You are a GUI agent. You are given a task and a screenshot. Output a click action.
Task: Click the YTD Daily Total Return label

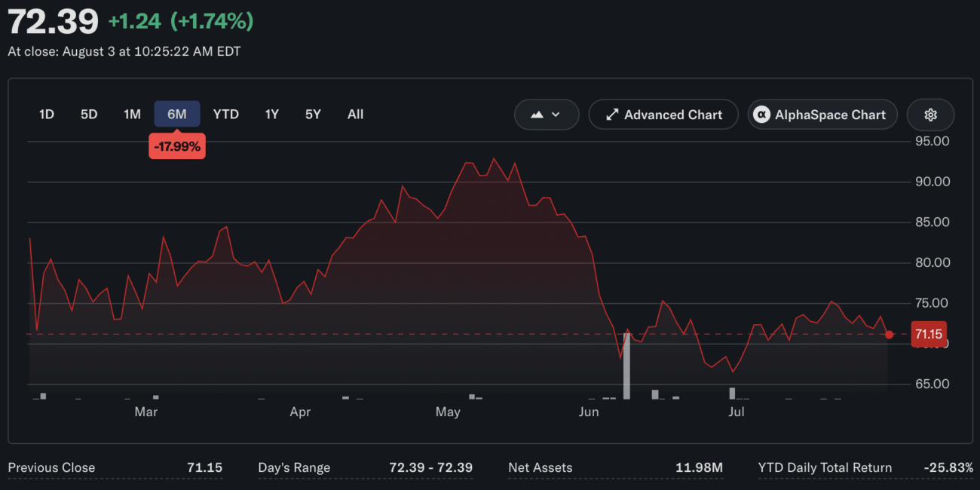[x=825, y=467]
